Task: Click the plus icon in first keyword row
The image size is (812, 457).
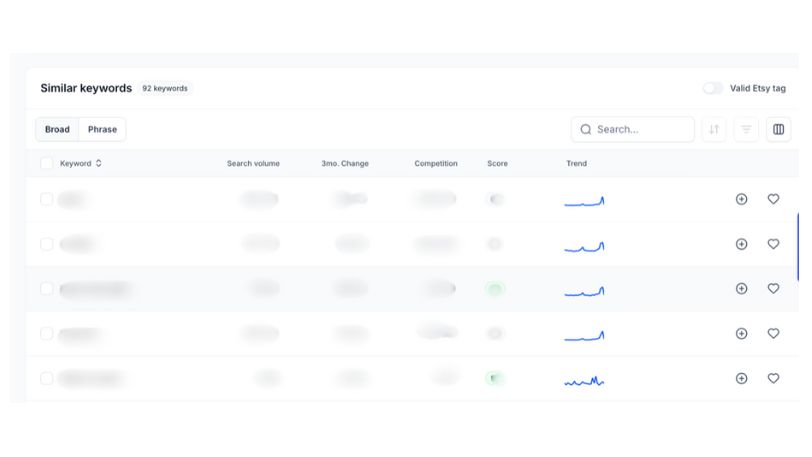Action: (x=741, y=199)
